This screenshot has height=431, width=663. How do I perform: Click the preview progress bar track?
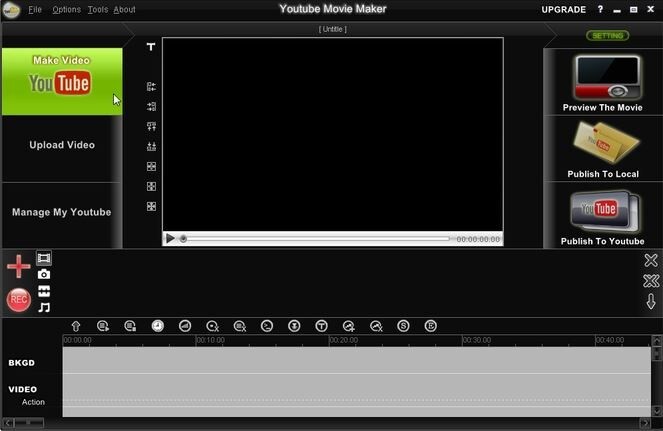tap(318, 239)
